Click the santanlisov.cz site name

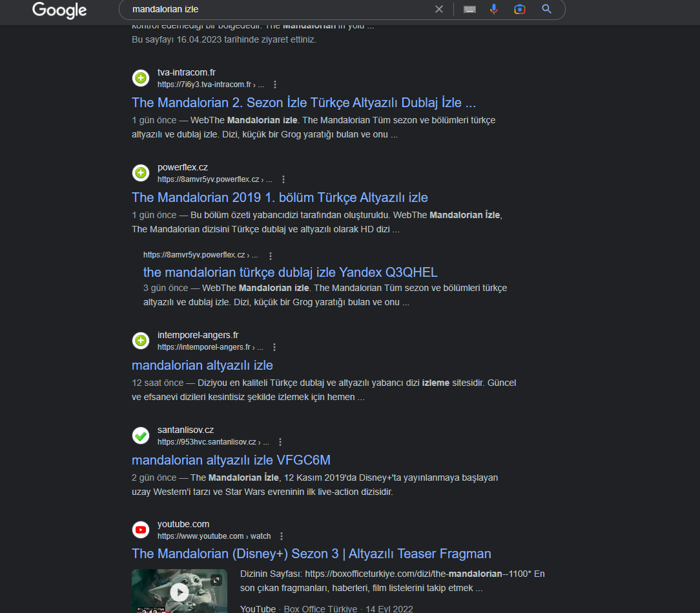pos(185,430)
